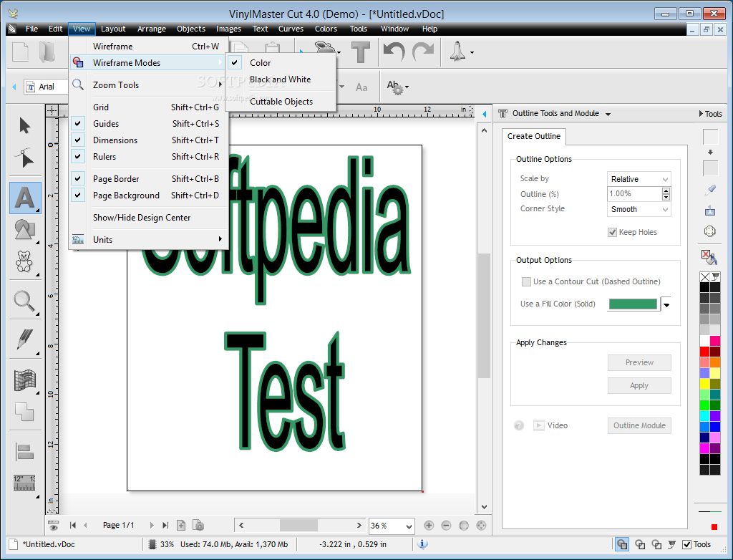Expand the Units submenu
The image size is (733, 560).
149,239
